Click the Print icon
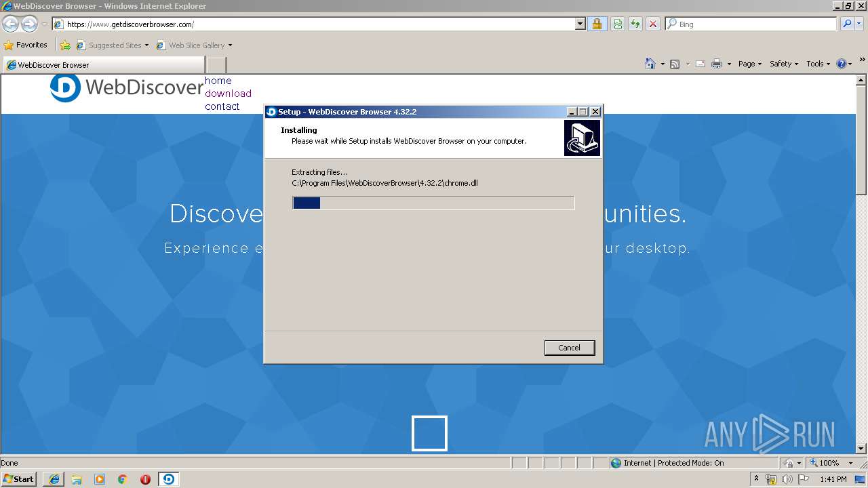The width and height of the screenshot is (868, 488). 717,64
